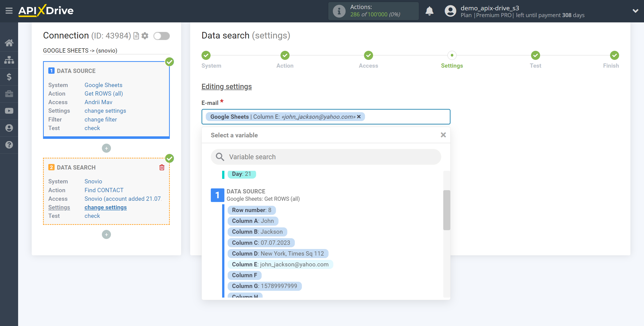Go to the System step
The width and height of the screenshot is (644, 326).
(206, 55)
